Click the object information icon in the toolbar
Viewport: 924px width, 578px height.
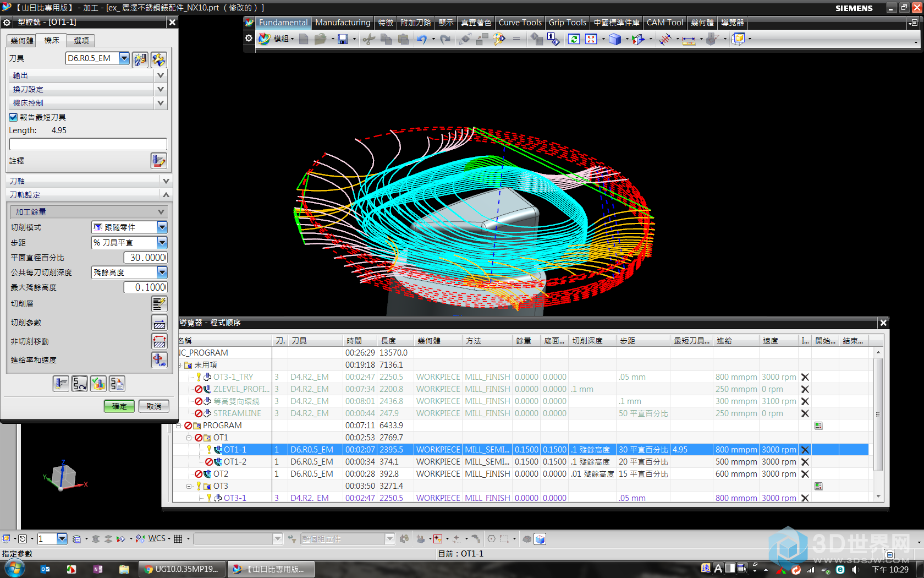point(554,39)
